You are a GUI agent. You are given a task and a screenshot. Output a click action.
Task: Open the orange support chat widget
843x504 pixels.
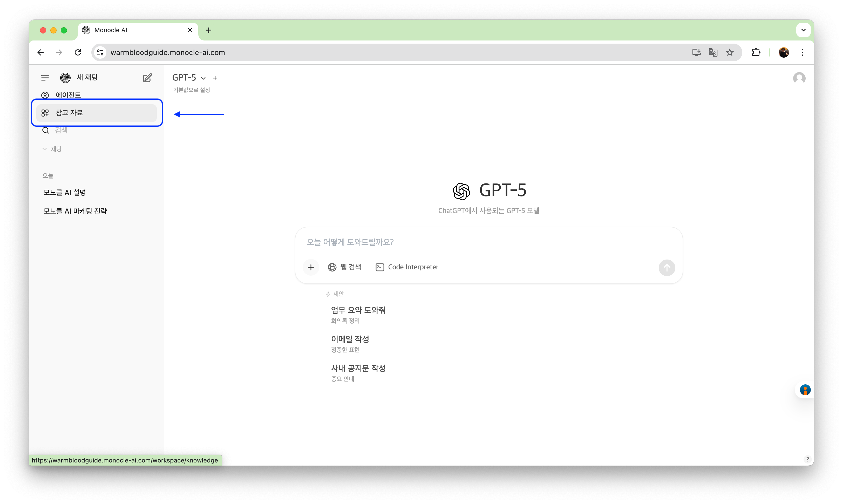tap(805, 390)
